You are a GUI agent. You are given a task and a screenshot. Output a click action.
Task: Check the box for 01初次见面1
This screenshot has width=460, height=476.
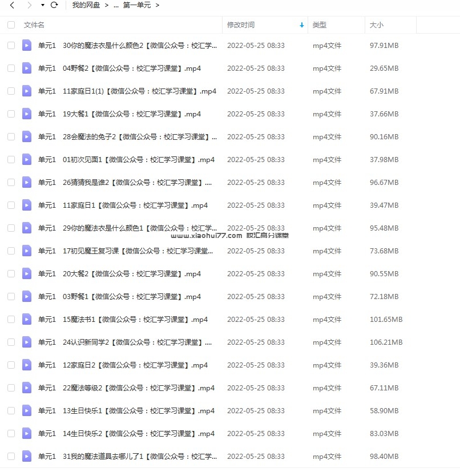pos(11,160)
